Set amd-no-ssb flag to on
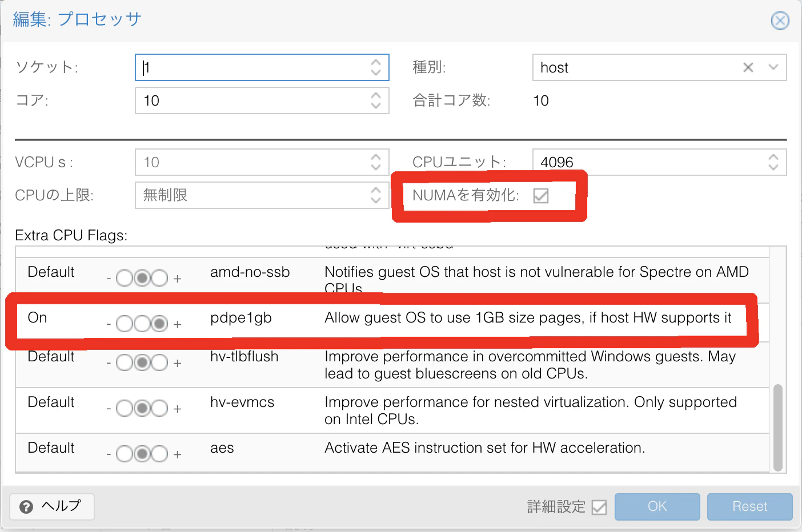Screen dimensions: 802x532 (159, 278)
